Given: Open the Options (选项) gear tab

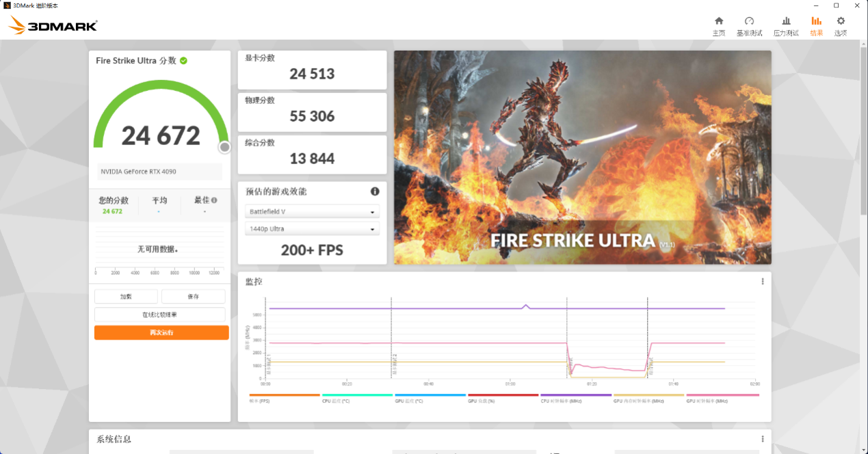Looking at the screenshot, I should point(841,26).
